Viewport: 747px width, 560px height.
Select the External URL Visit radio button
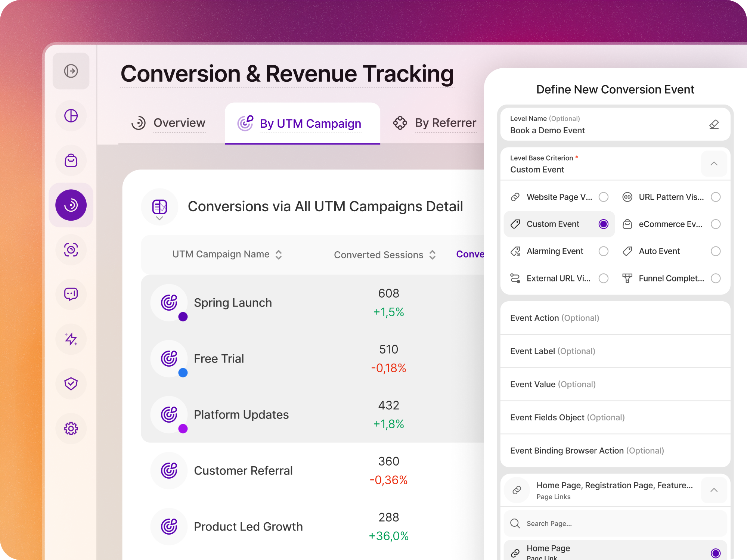click(604, 278)
